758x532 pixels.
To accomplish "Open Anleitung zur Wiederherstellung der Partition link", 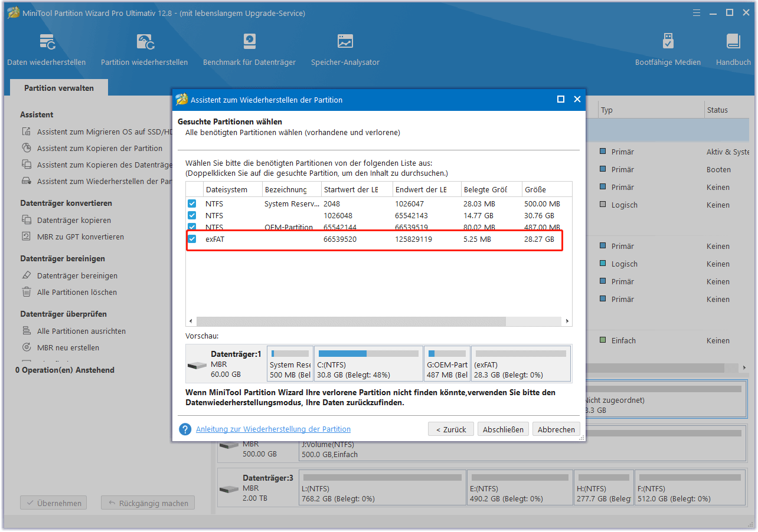I will (x=273, y=429).
